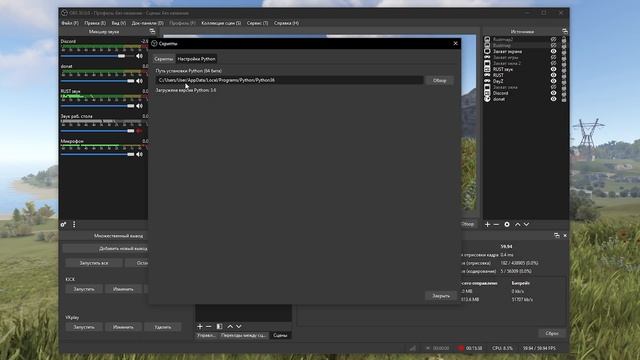
Task: Click the Обзор browse button
Action: tap(439, 80)
